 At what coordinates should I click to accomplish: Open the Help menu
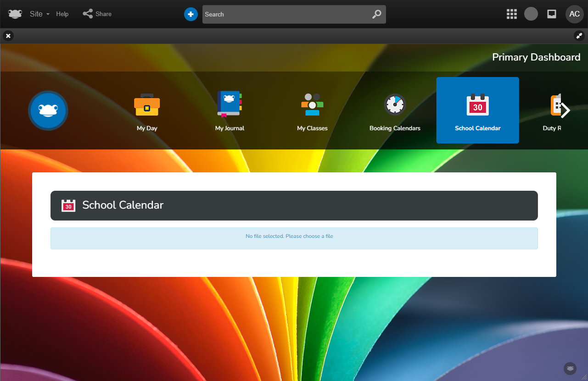62,14
